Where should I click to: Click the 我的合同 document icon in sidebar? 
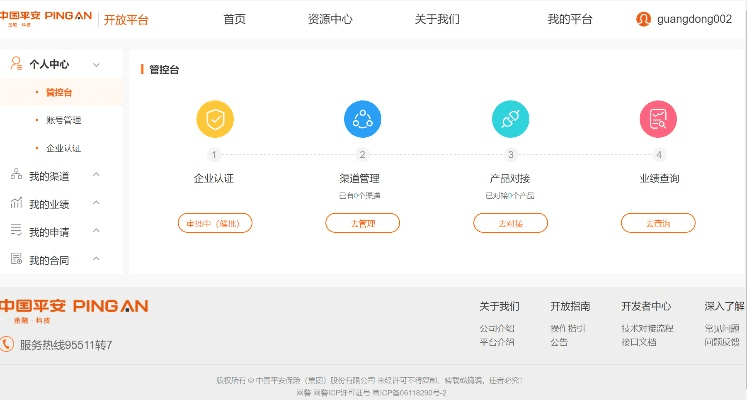[16, 259]
